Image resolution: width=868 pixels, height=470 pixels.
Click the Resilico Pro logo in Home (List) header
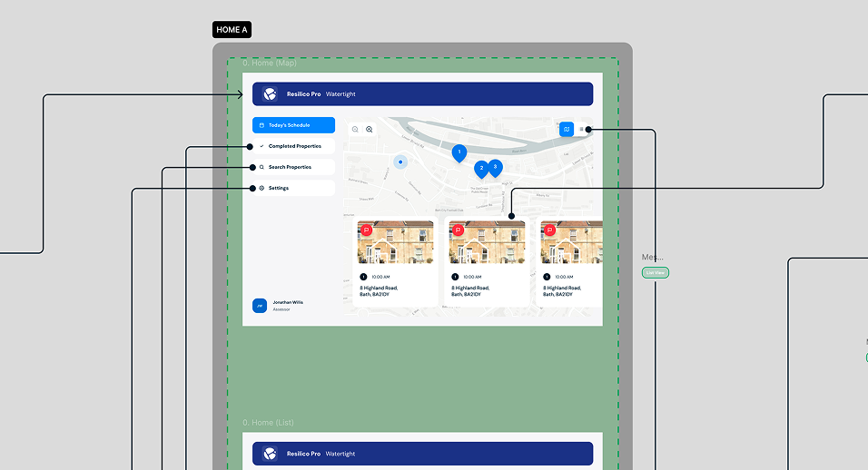pos(271,454)
